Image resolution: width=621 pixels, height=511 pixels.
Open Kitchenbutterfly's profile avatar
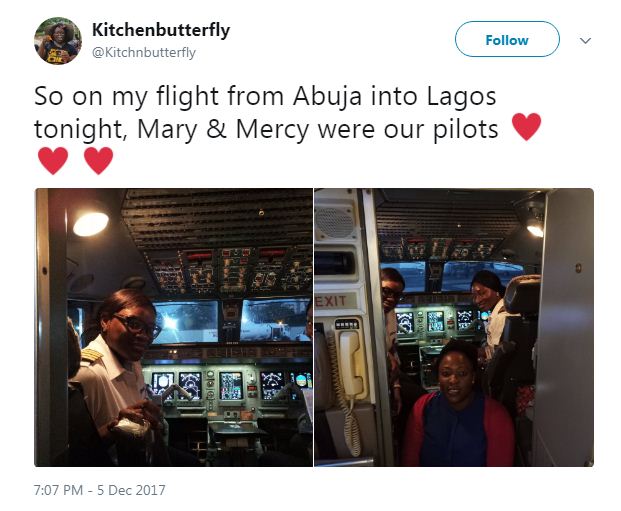(58, 40)
